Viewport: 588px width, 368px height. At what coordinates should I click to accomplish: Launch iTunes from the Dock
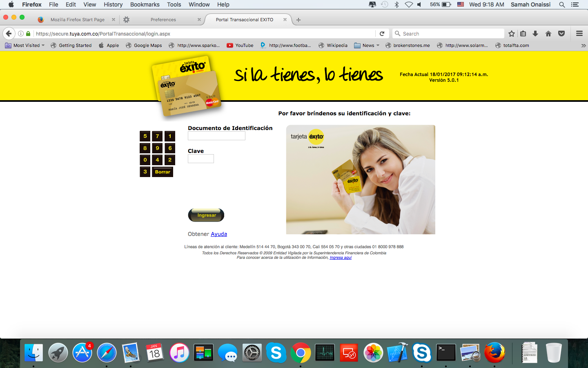179,352
